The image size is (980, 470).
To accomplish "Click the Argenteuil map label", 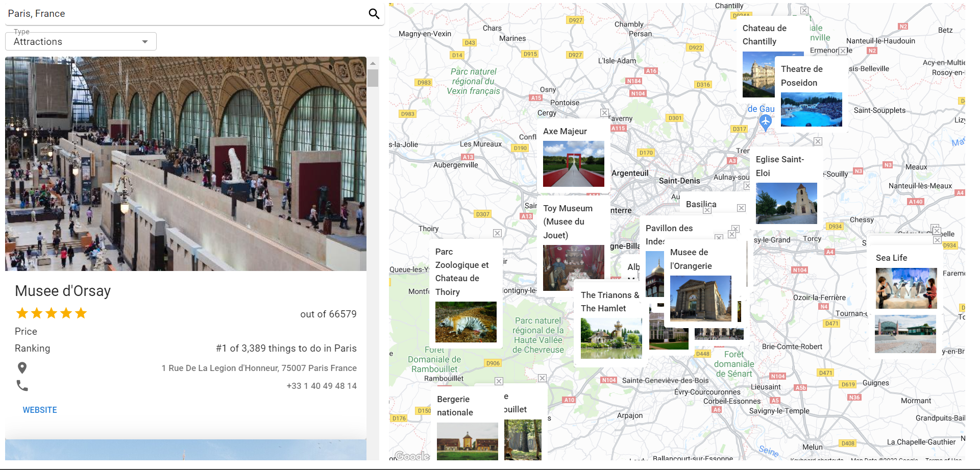I will pos(630,173).
